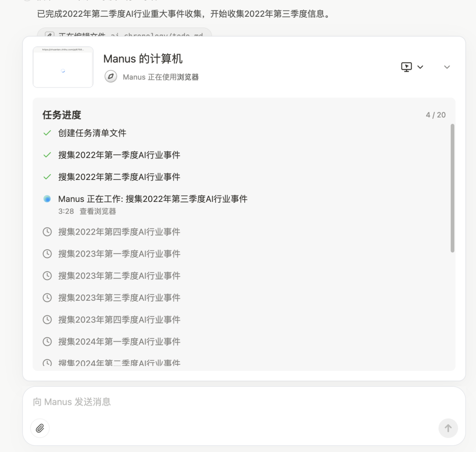Click the Manus compass icon
The height and width of the screenshot is (452, 476).
(111, 77)
